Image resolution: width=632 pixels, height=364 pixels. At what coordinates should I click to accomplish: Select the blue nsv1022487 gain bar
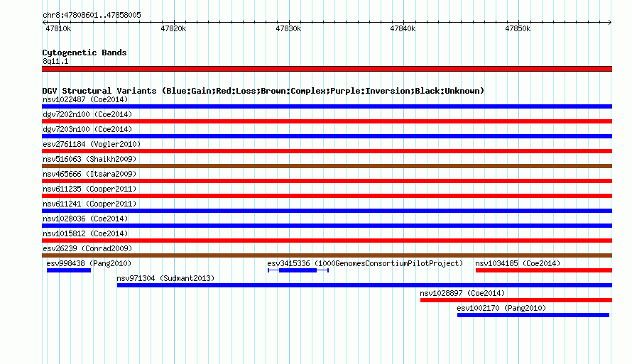(327, 106)
